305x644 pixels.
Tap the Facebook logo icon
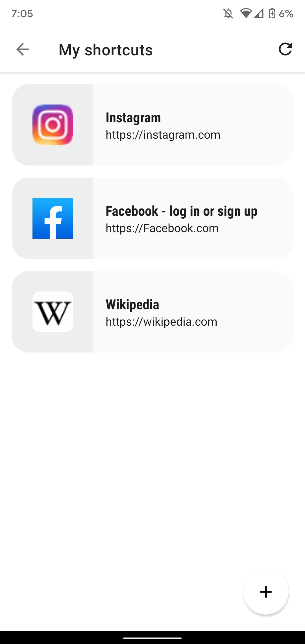point(53,218)
